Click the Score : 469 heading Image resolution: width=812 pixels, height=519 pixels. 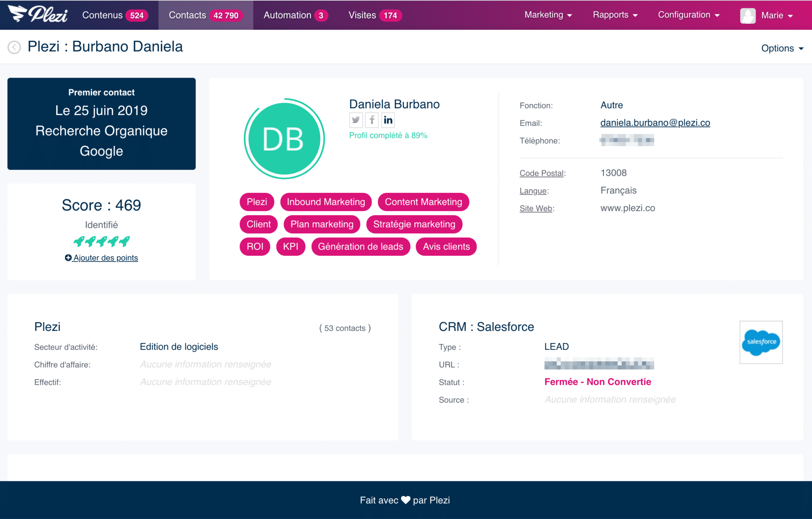pos(101,205)
